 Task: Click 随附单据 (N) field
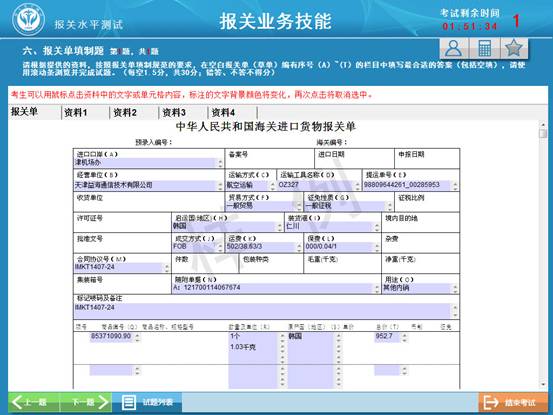click(276, 288)
